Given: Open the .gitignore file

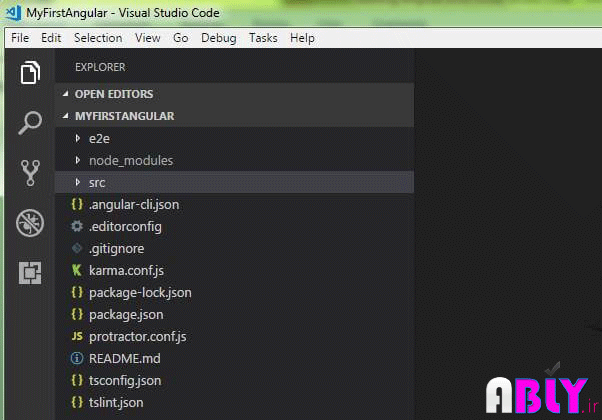Looking at the screenshot, I should (116, 249).
